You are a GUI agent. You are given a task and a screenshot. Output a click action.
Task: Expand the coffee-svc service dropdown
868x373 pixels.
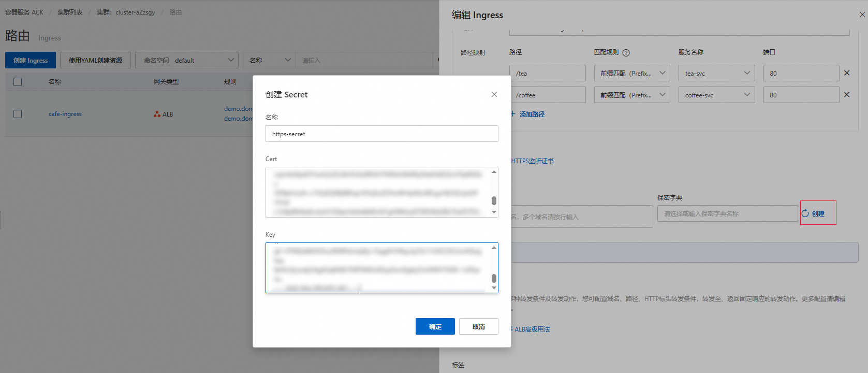click(717, 95)
